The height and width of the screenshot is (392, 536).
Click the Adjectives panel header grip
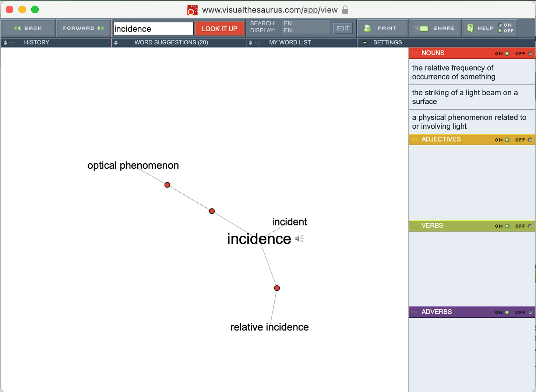(x=415, y=140)
